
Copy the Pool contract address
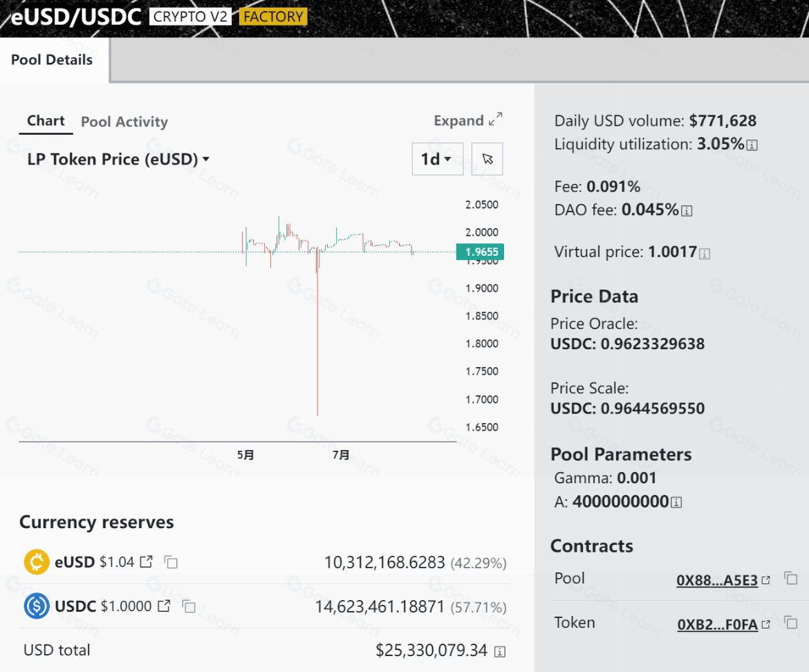(791, 579)
